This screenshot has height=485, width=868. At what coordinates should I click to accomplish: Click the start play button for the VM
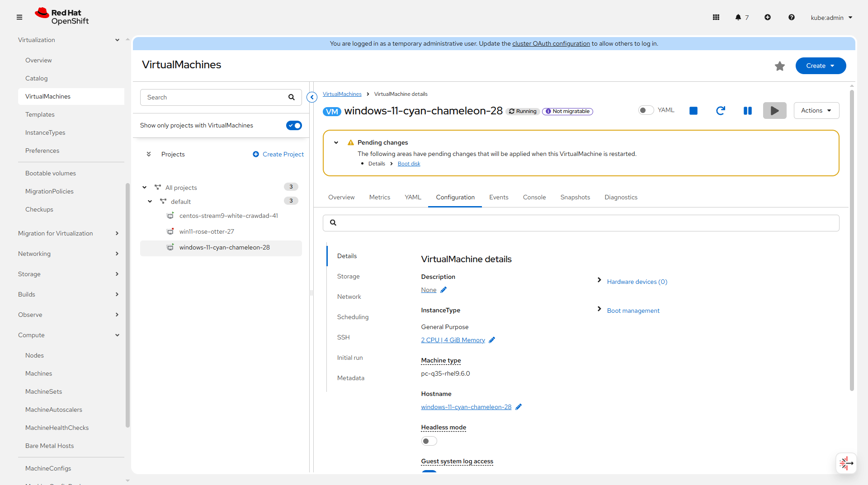775,111
